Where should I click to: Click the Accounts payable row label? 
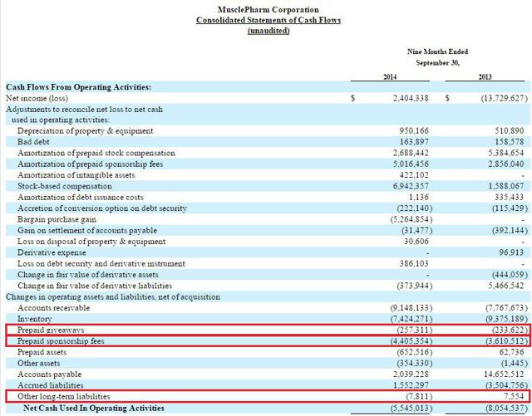49,374
